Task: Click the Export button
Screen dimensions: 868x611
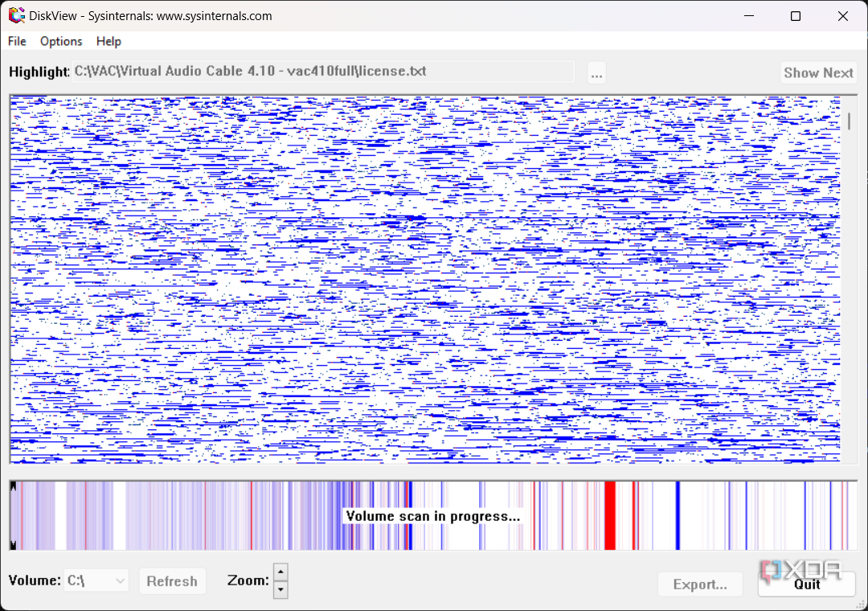Action: point(700,584)
